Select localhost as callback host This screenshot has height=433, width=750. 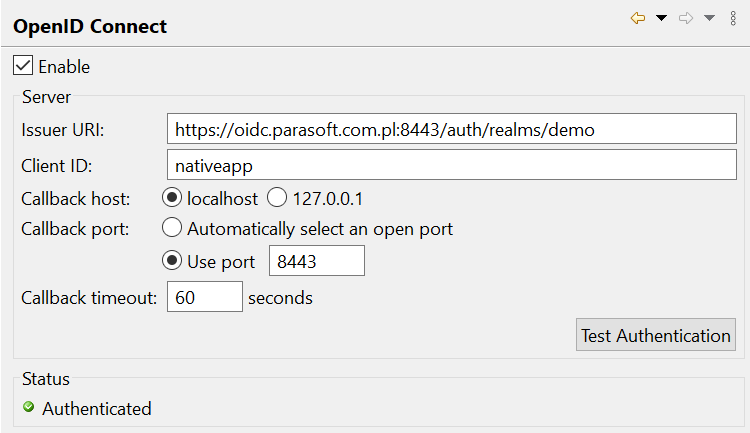pos(172,198)
